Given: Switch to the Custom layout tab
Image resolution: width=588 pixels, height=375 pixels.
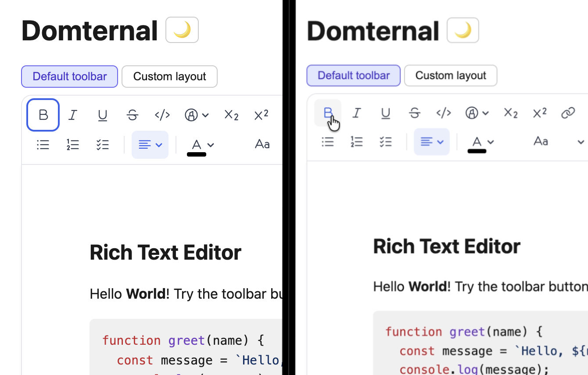Looking at the screenshot, I should click(x=169, y=76).
